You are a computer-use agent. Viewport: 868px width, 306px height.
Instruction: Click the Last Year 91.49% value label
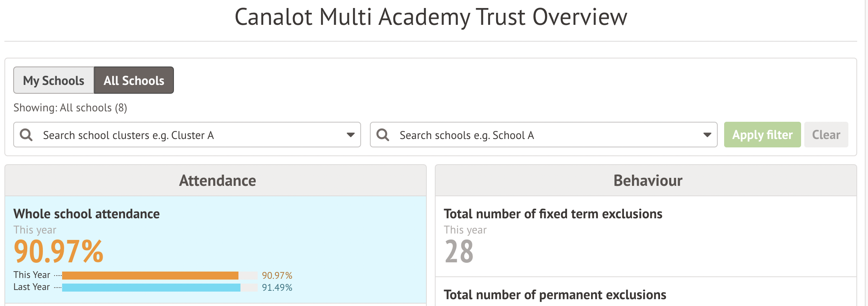click(x=277, y=288)
